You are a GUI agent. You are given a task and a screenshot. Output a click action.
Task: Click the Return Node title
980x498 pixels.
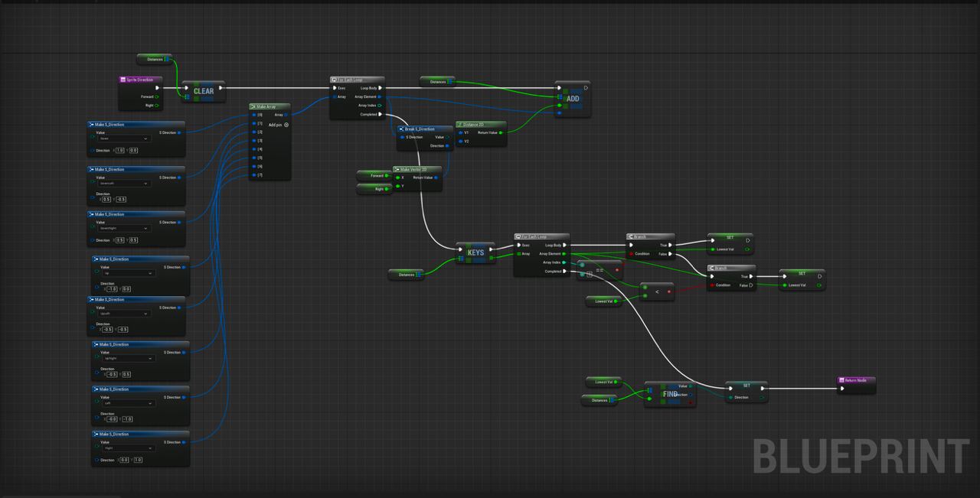click(855, 379)
